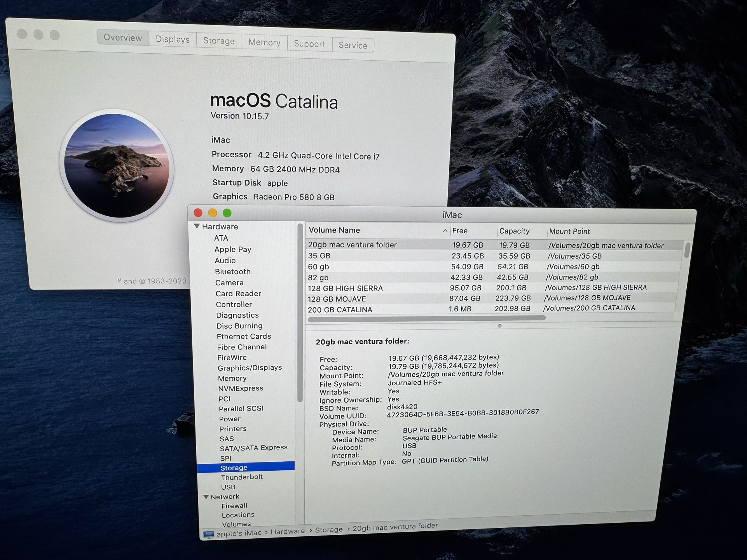Click Storage in the path bar
The image size is (747, 560).
(329, 530)
